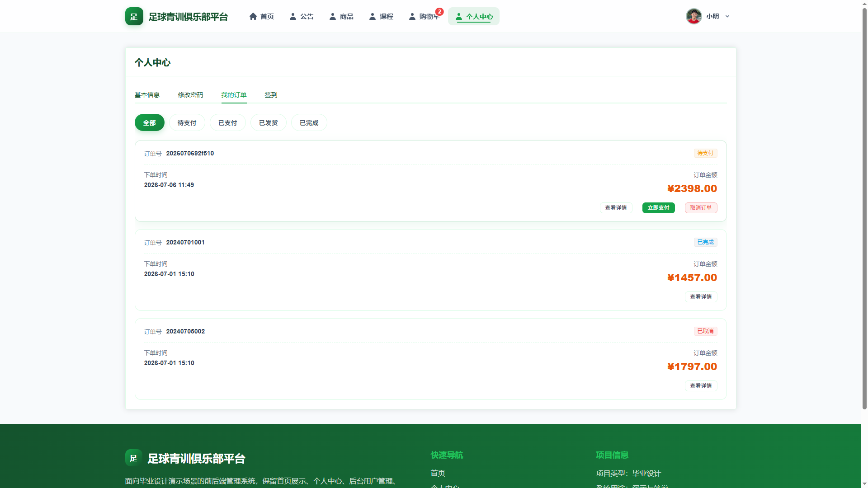Screen dimensions: 868x488
Task: Click the footer logo icon
Action: tap(133, 458)
